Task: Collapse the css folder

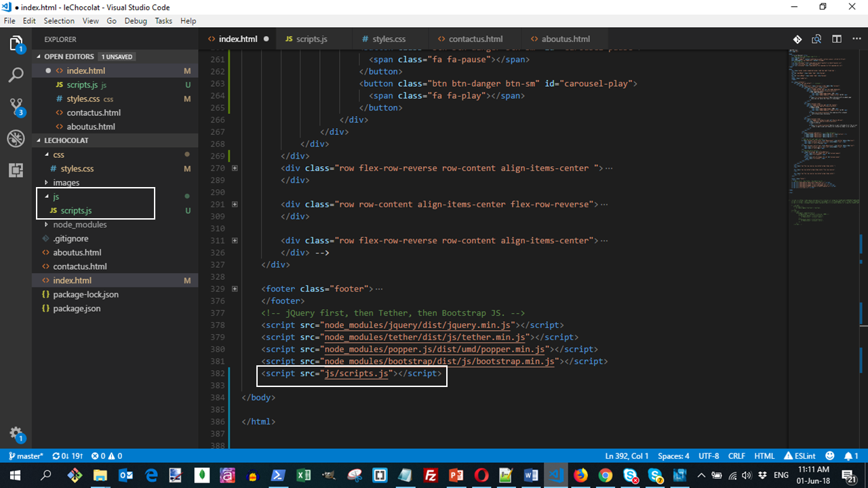Action: tap(58, 155)
